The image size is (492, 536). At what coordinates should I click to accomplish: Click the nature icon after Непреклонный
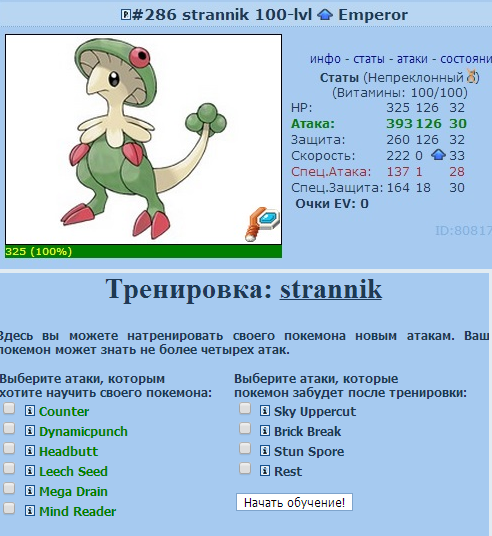[x=472, y=77]
